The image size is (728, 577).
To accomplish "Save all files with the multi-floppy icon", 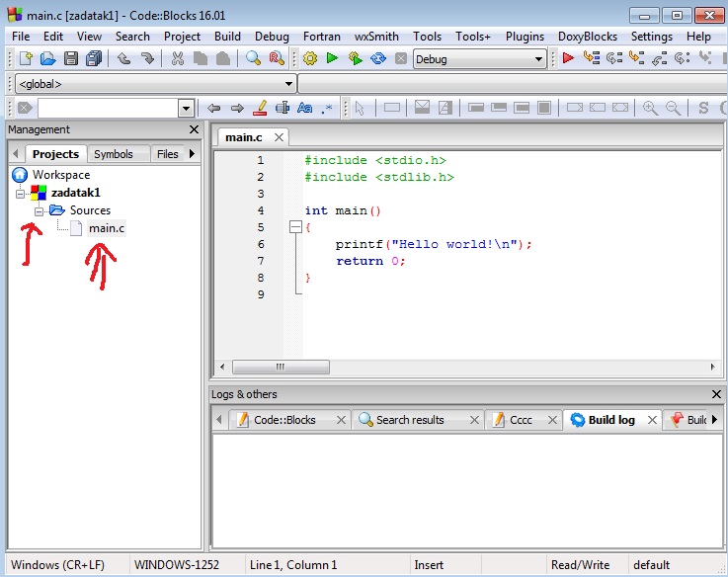I will 94,58.
